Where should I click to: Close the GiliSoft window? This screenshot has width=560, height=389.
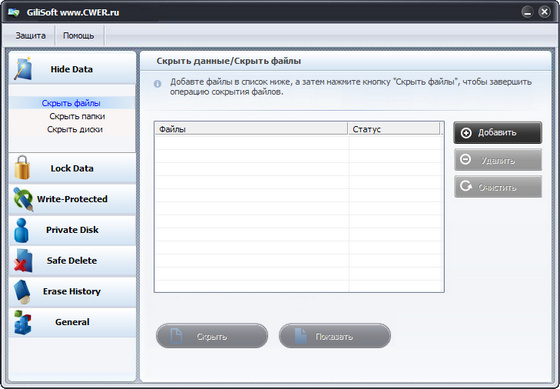click(544, 12)
